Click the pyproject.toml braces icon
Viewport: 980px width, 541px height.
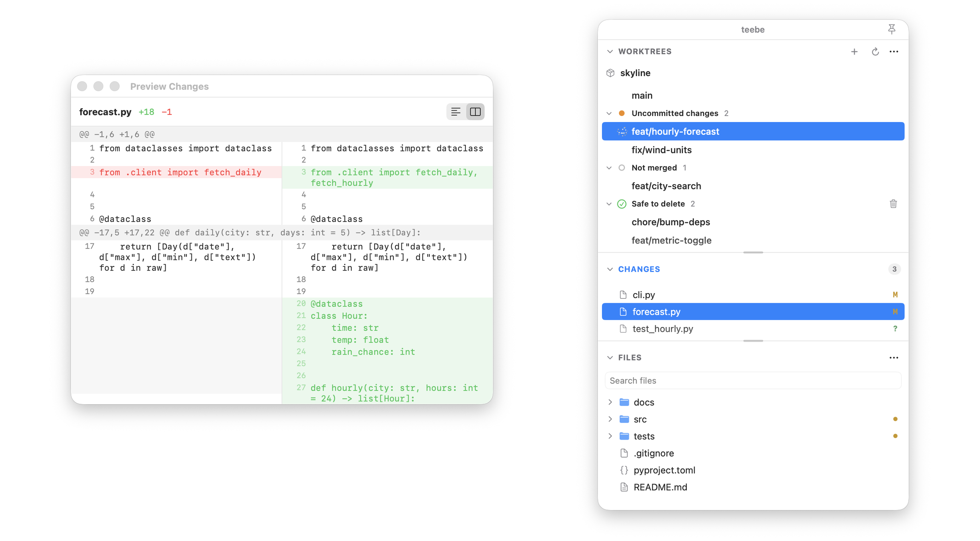624,470
